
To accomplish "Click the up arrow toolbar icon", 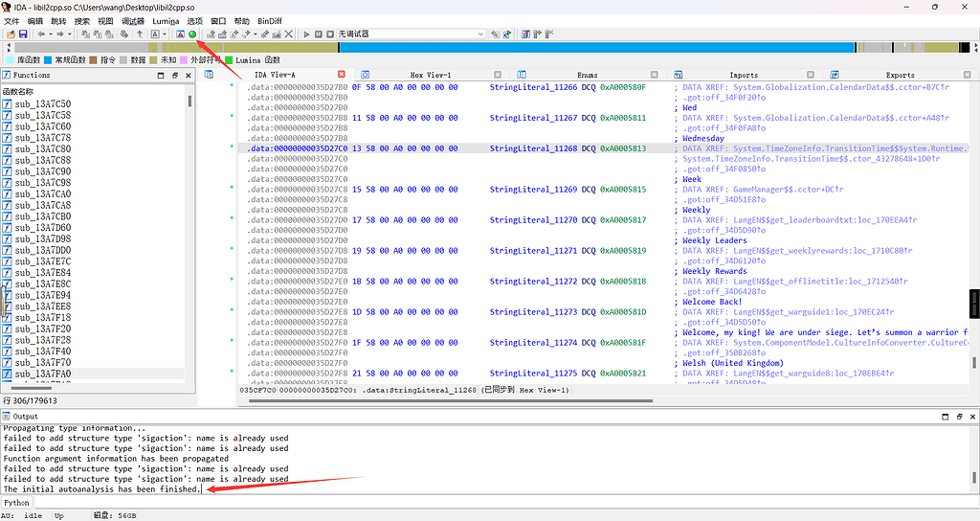I will [x=140, y=34].
